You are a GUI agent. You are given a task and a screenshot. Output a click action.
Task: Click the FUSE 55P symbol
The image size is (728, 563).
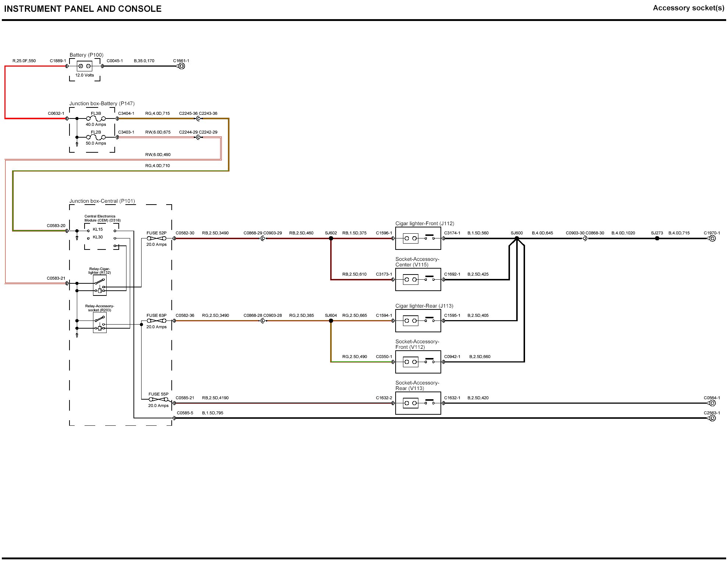click(x=158, y=400)
